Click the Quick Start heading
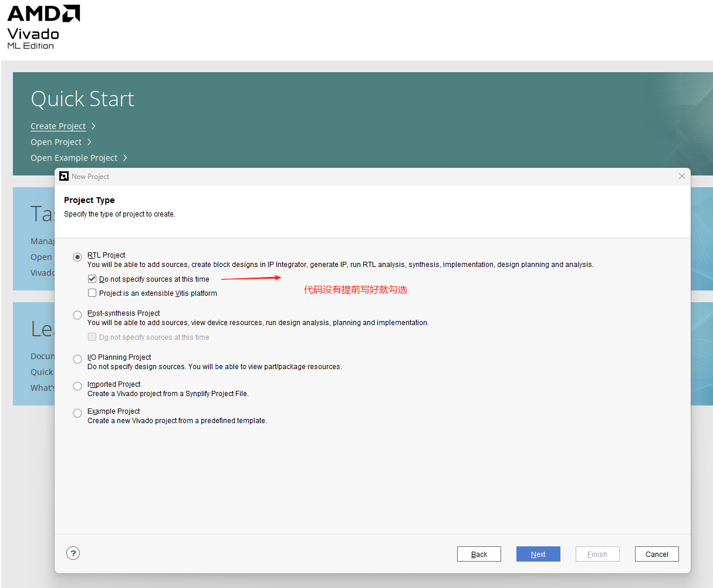This screenshot has width=713, height=588. (82, 99)
